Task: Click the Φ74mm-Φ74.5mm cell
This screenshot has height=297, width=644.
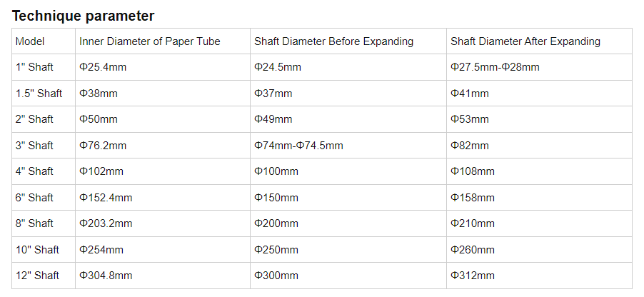Action: click(x=298, y=146)
